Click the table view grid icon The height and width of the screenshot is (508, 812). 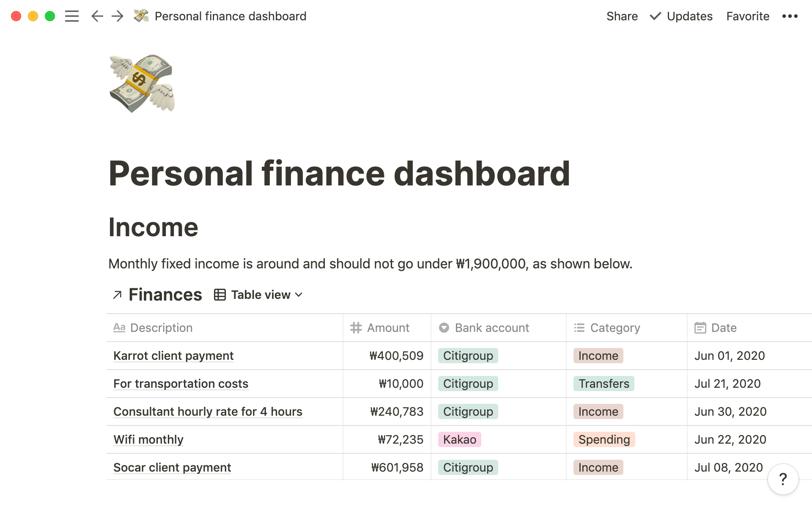(x=219, y=295)
